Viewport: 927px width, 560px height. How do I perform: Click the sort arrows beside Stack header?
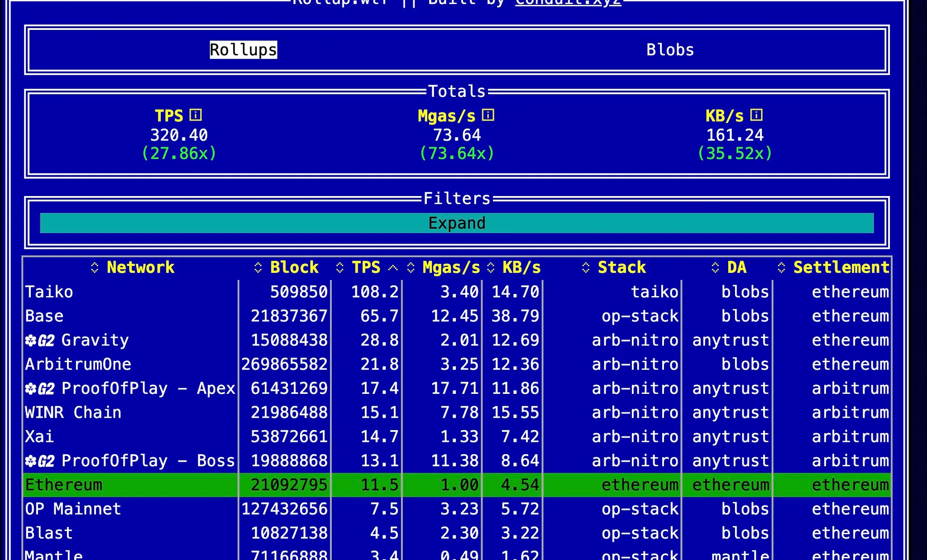click(x=586, y=268)
